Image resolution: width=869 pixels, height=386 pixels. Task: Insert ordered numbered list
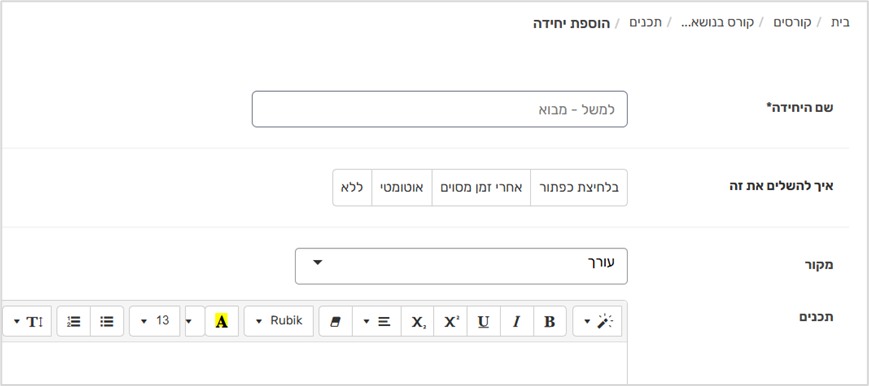[74, 321]
